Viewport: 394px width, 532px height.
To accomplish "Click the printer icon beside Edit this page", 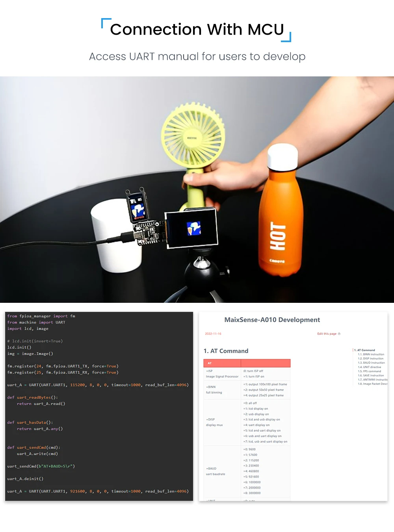I will tap(339, 334).
